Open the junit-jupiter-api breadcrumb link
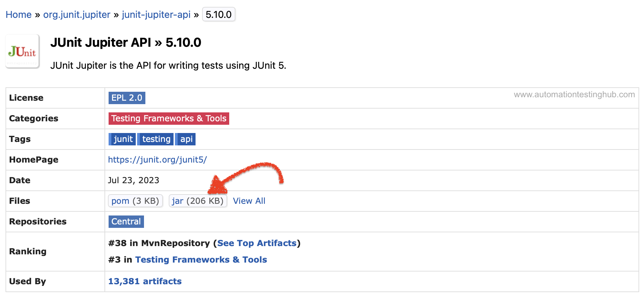The image size is (644, 299). [156, 14]
